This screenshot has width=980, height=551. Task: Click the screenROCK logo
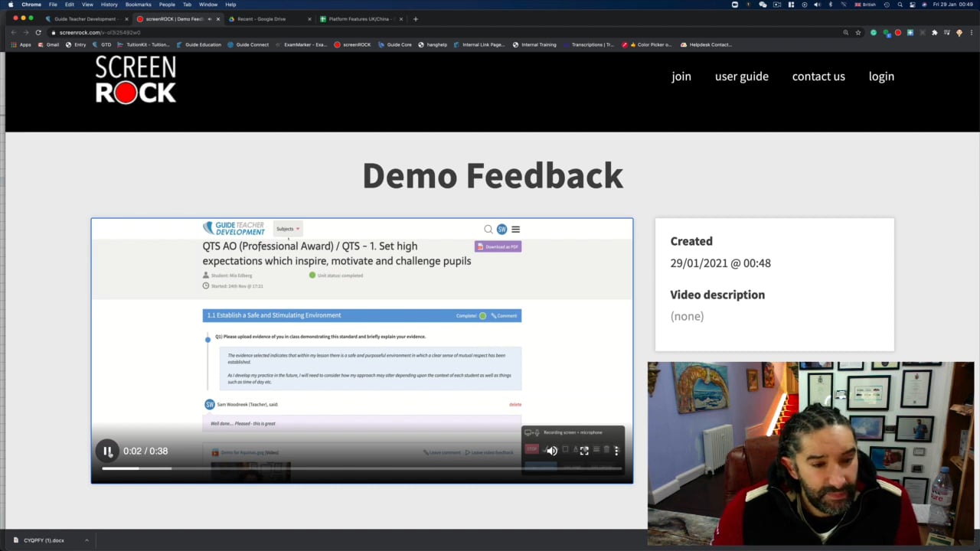point(136,80)
